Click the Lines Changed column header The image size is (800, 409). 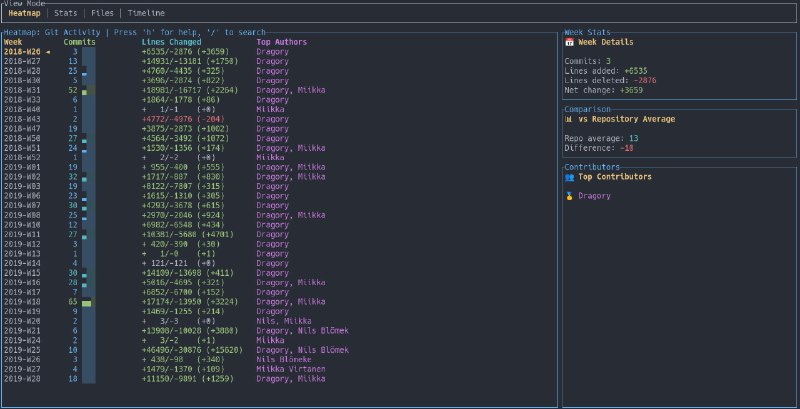171,42
